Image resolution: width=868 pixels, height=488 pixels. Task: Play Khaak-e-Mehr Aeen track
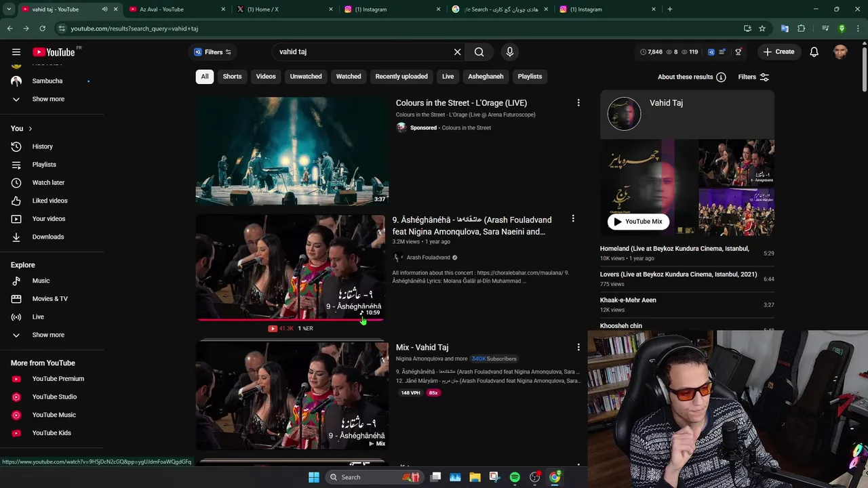(x=687, y=304)
